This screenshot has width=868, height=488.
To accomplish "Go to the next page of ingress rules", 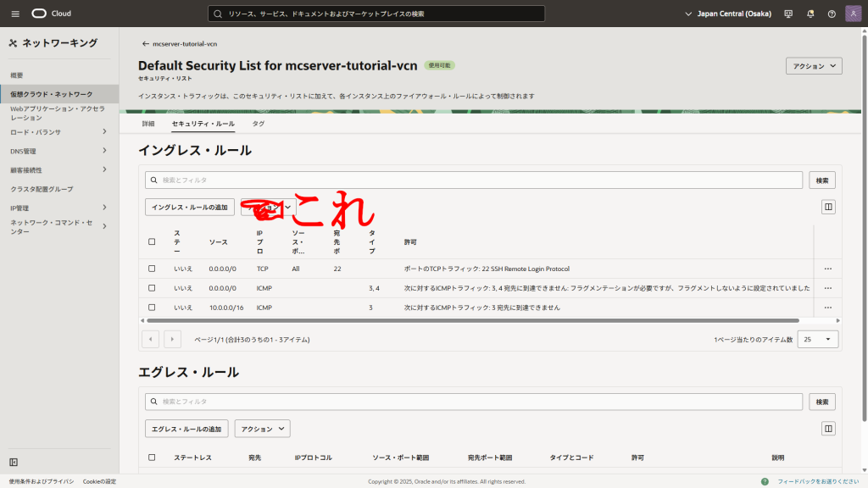I will tap(173, 339).
